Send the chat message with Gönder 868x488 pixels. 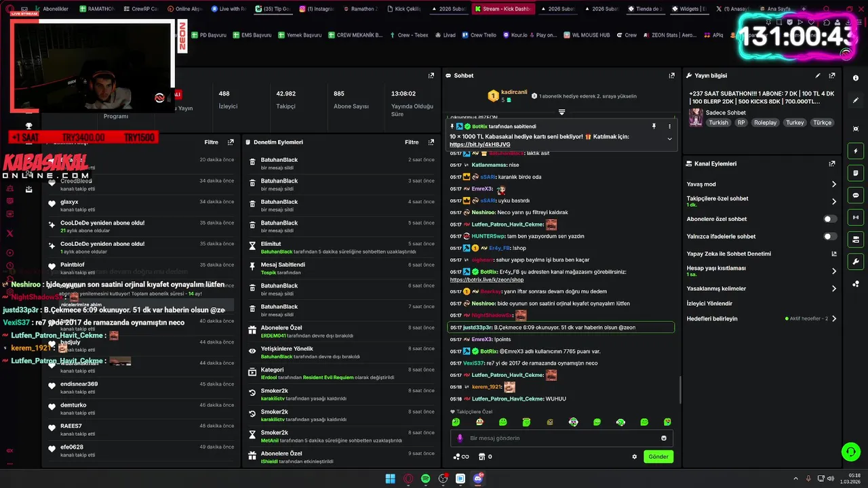pyautogui.click(x=658, y=457)
